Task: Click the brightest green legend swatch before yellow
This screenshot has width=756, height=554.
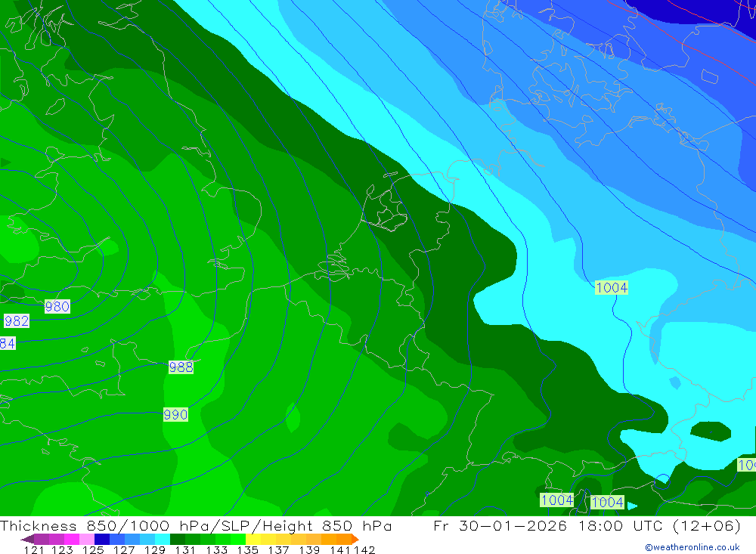Action: tap(238, 539)
